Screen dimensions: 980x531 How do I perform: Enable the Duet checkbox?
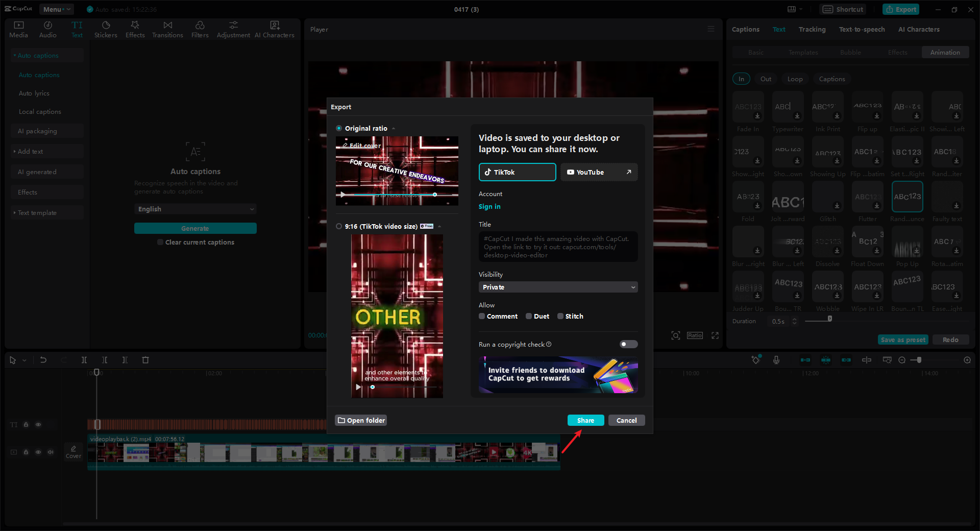[x=529, y=316]
